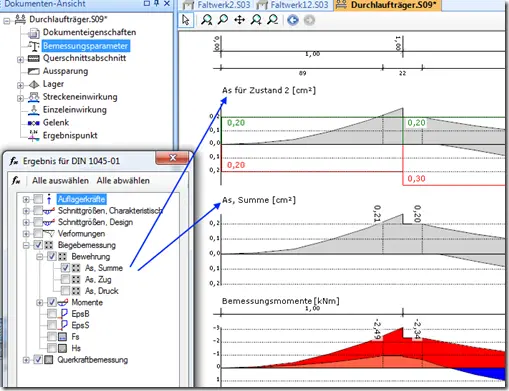The width and height of the screenshot is (509, 391).
Task: Expand the Lager tree node
Action: pyautogui.click(x=20, y=85)
